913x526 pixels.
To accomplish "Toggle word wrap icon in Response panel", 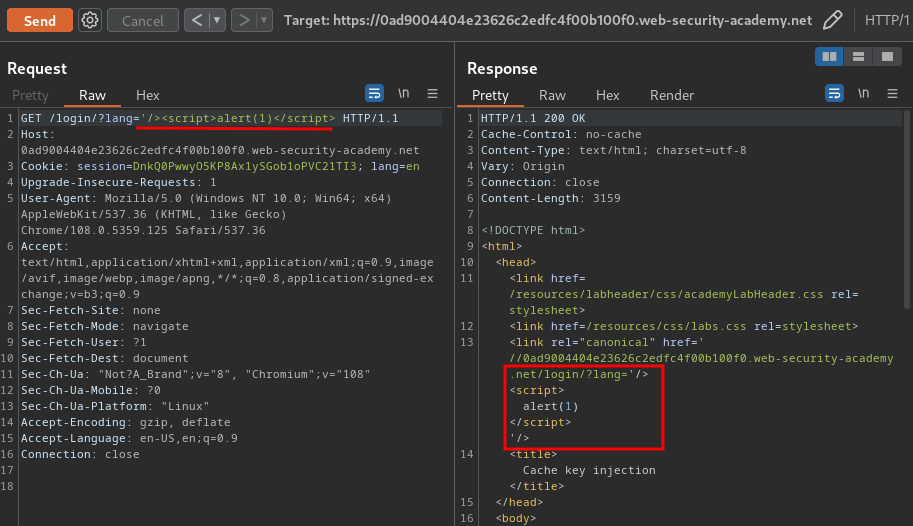I will 834,93.
